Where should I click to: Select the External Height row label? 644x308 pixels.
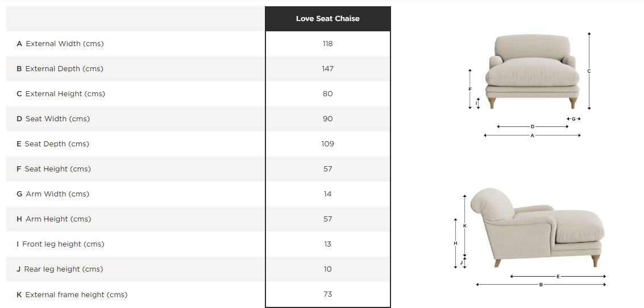tap(61, 94)
